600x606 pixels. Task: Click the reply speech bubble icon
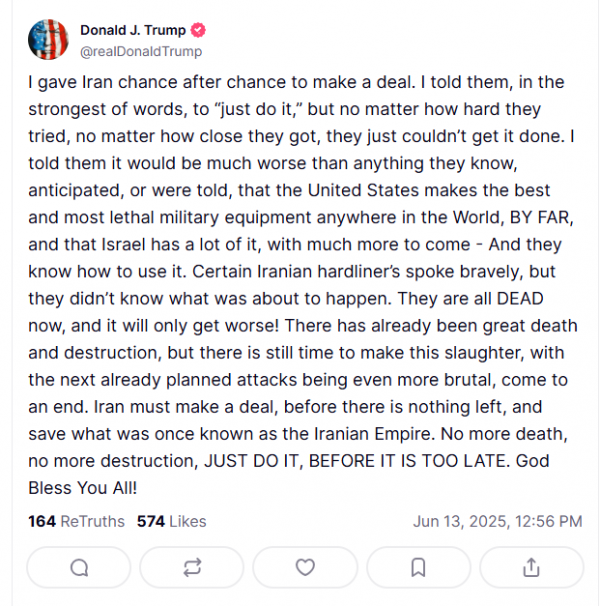[x=79, y=567]
